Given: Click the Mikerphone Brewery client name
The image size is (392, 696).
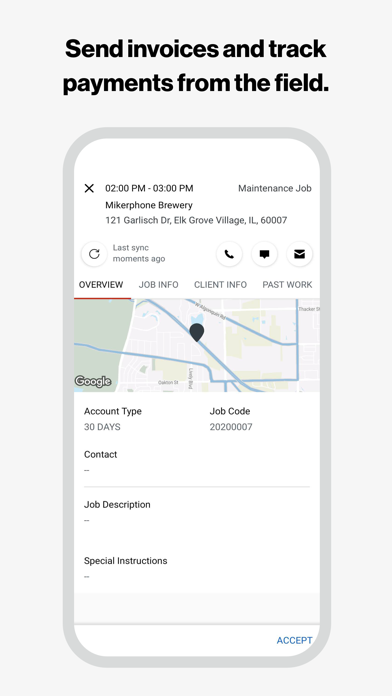Looking at the screenshot, I should [x=149, y=205].
